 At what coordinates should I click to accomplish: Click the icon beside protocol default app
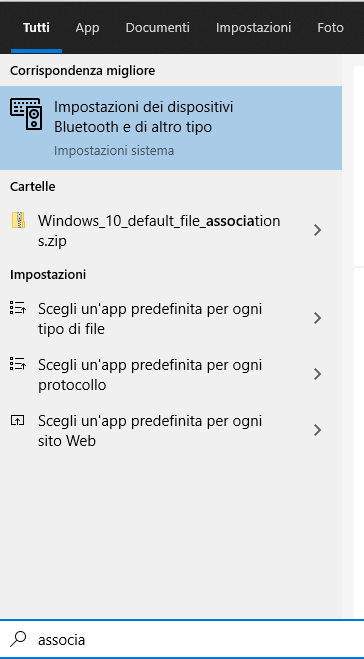18,364
